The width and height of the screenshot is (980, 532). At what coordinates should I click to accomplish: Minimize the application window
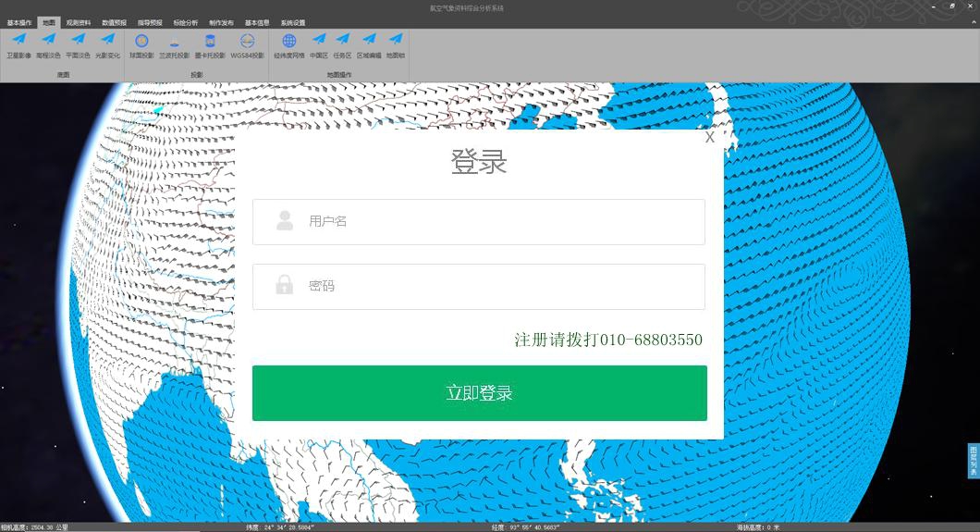pos(934,6)
